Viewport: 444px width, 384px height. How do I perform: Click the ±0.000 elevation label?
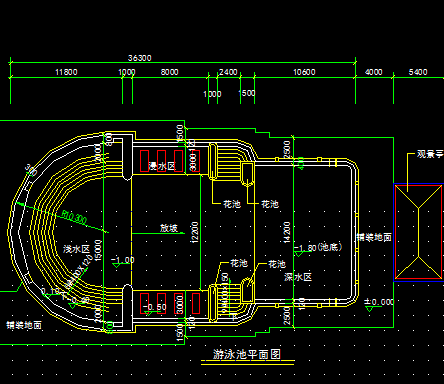pos(379,302)
